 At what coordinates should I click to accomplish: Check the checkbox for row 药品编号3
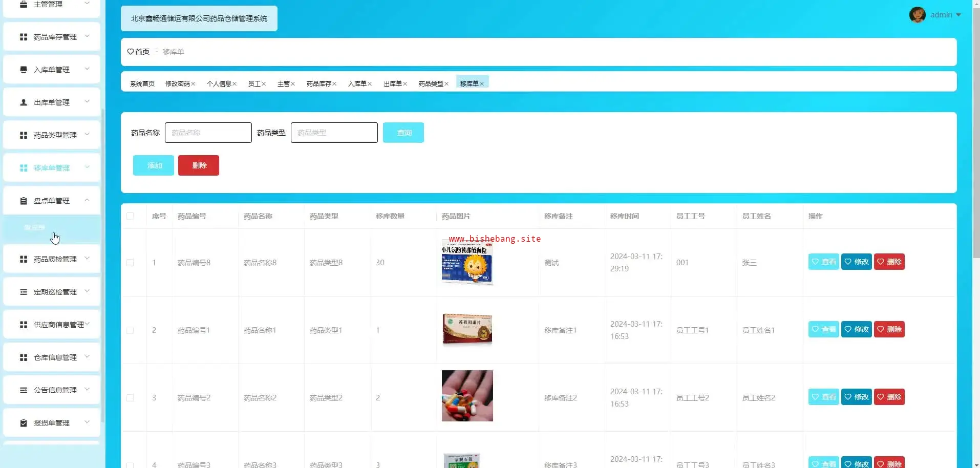click(x=130, y=465)
